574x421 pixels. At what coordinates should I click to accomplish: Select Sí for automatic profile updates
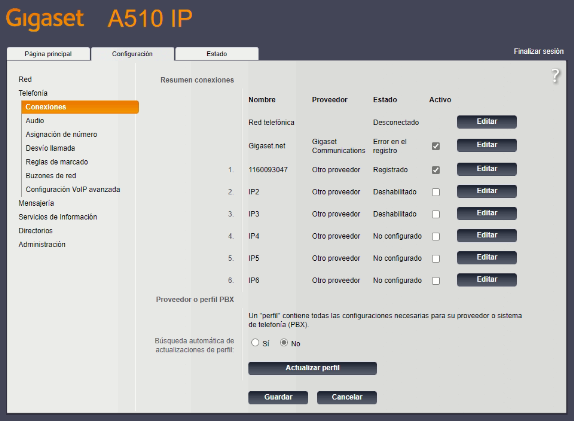coord(255,343)
